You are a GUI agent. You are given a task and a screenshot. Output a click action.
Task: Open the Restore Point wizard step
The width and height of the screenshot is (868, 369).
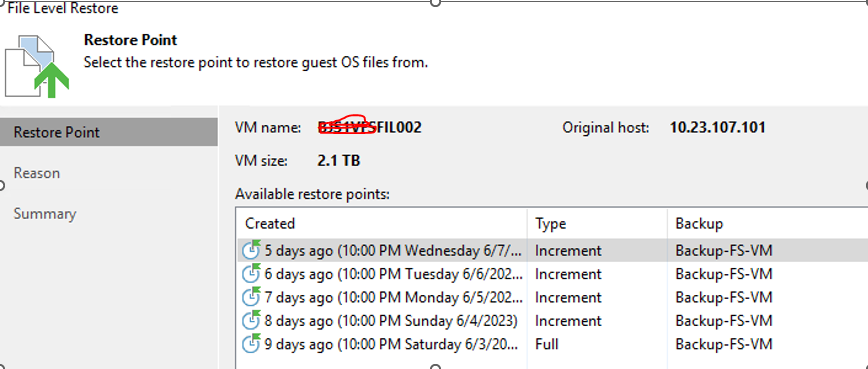click(108, 132)
